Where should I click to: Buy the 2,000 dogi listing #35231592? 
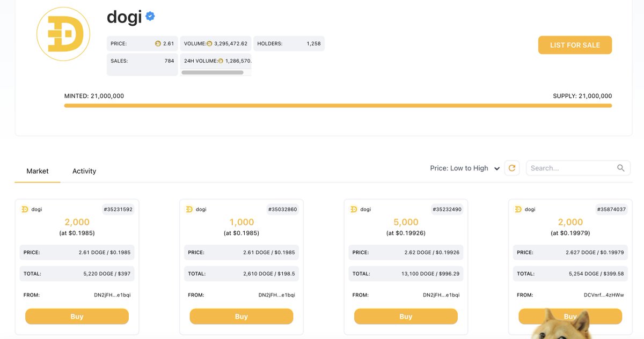77,316
